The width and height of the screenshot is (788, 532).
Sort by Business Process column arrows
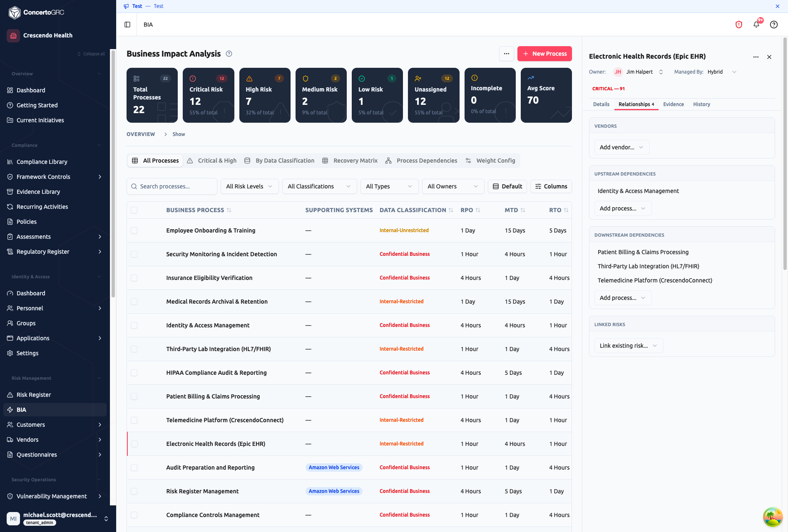pos(229,210)
